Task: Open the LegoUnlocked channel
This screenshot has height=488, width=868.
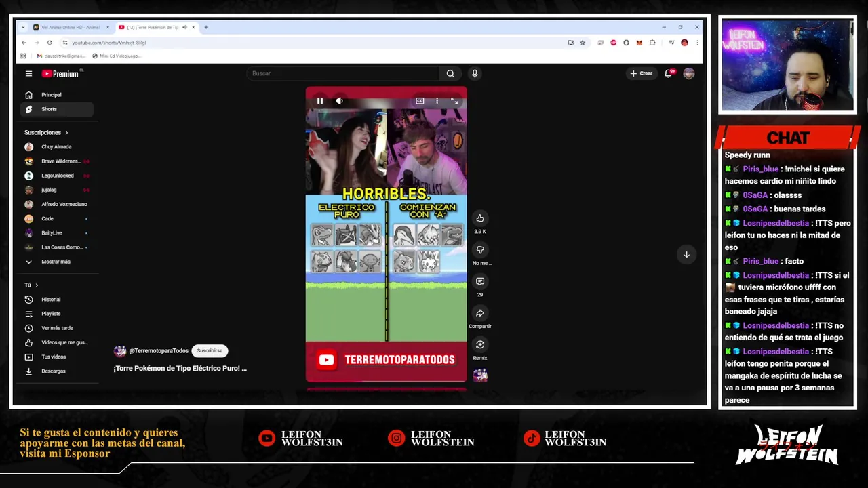Action: pos(56,176)
